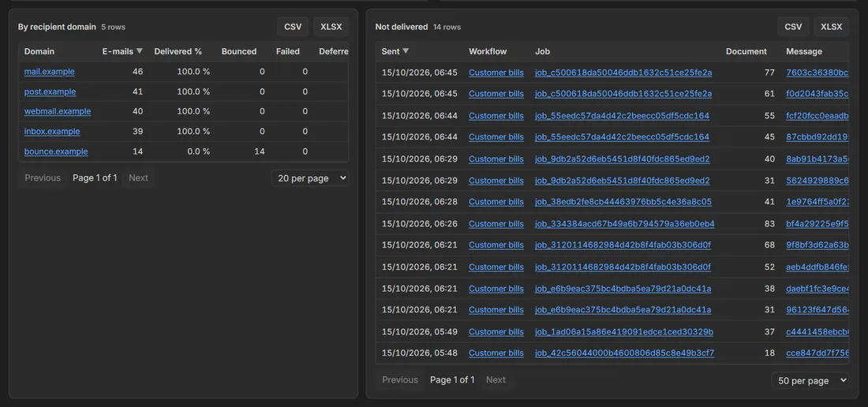Click the E-mails column sort arrow
This screenshot has width=868, height=407.
tap(140, 50)
